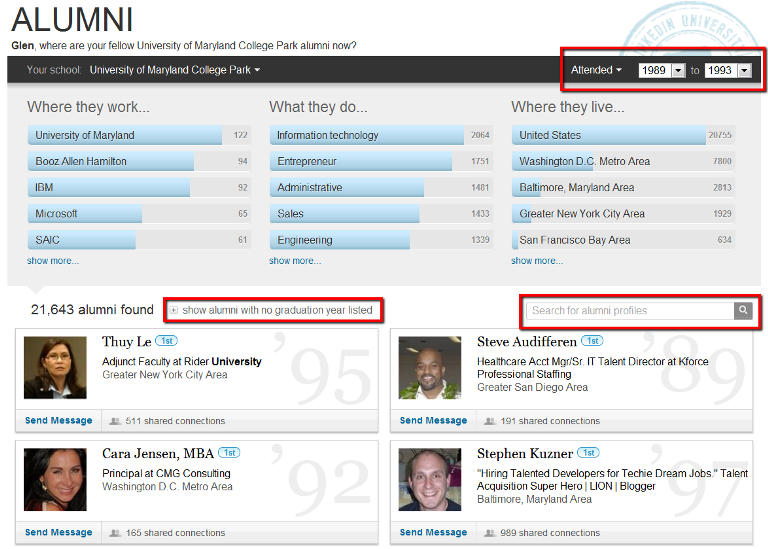Click the Search for alumni profiles field
This screenshot has height=549, width=768.
click(x=630, y=310)
